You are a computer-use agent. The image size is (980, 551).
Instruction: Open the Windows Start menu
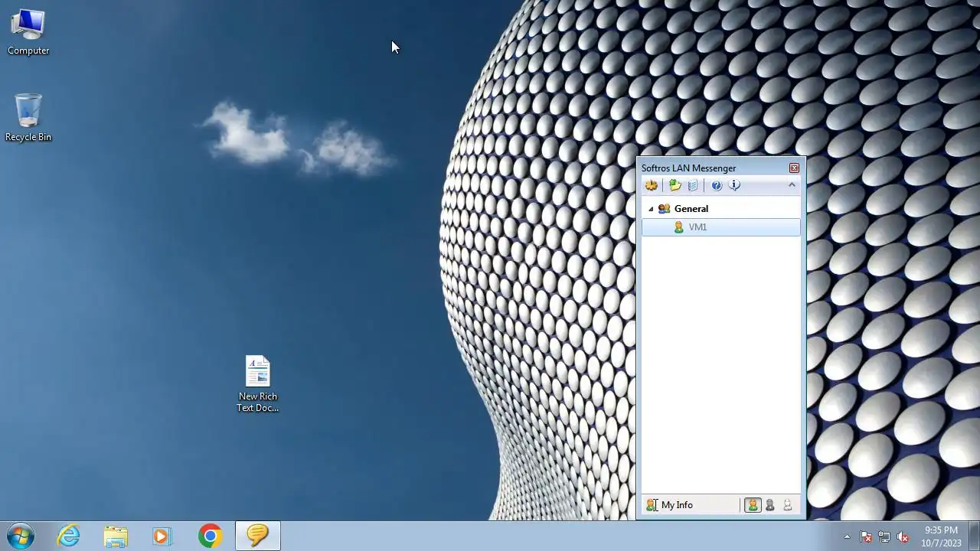21,536
